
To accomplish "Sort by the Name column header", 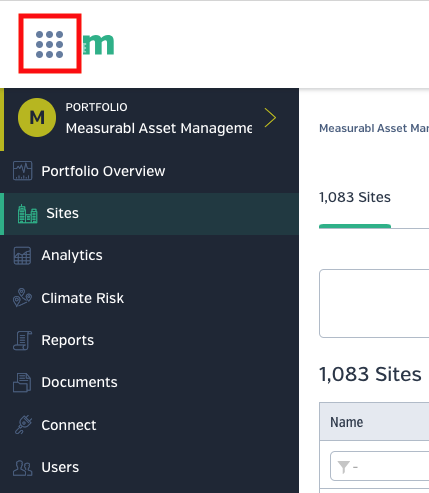I will coord(347,422).
